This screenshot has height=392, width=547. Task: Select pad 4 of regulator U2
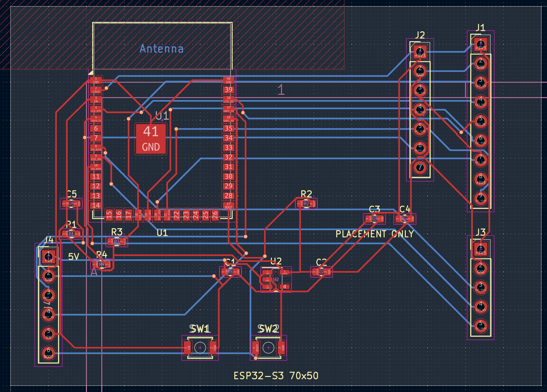click(x=285, y=286)
